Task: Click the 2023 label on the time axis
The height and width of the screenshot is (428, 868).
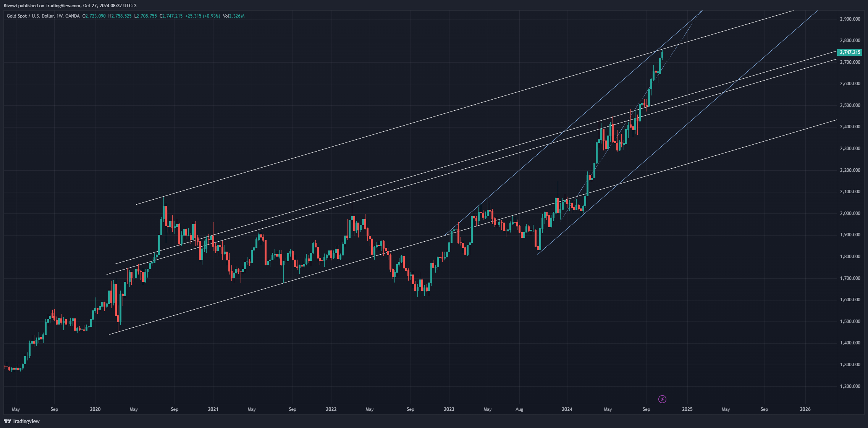Action: click(x=449, y=409)
